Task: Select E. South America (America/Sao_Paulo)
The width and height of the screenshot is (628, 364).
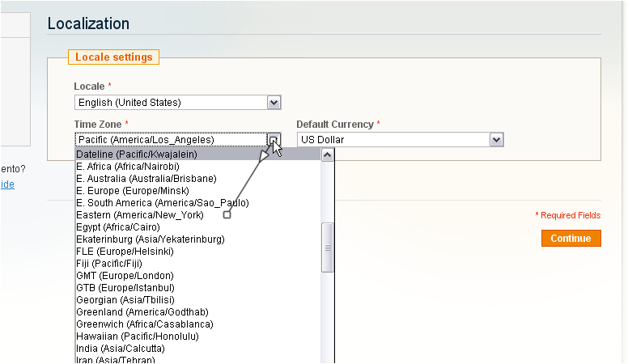Action: (x=162, y=203)
